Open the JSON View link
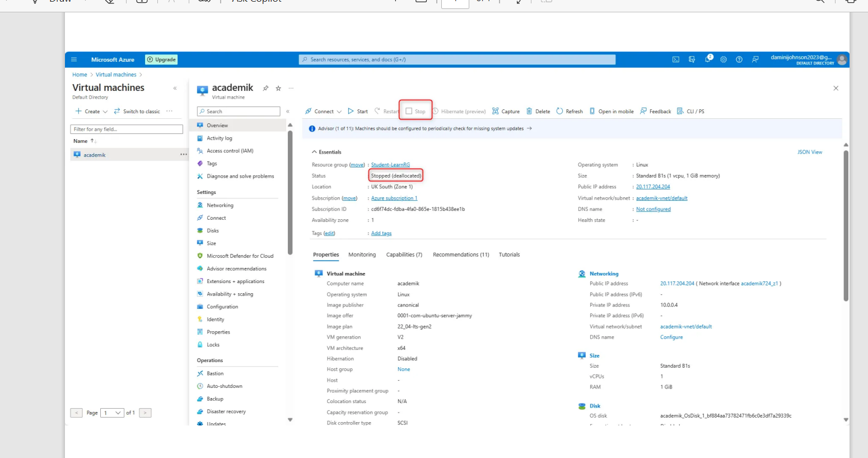 [x=810, y=152]
